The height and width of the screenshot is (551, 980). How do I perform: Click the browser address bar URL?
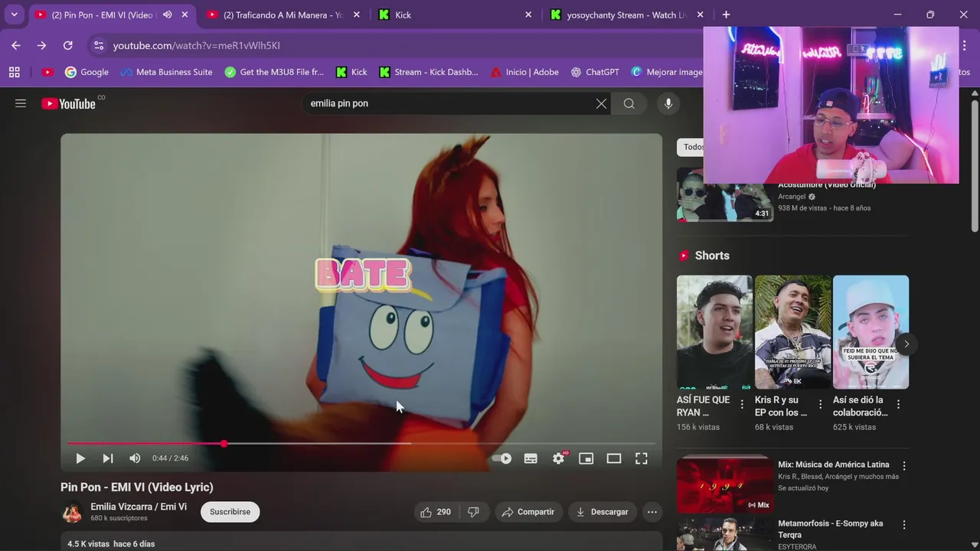click(197, 46)
